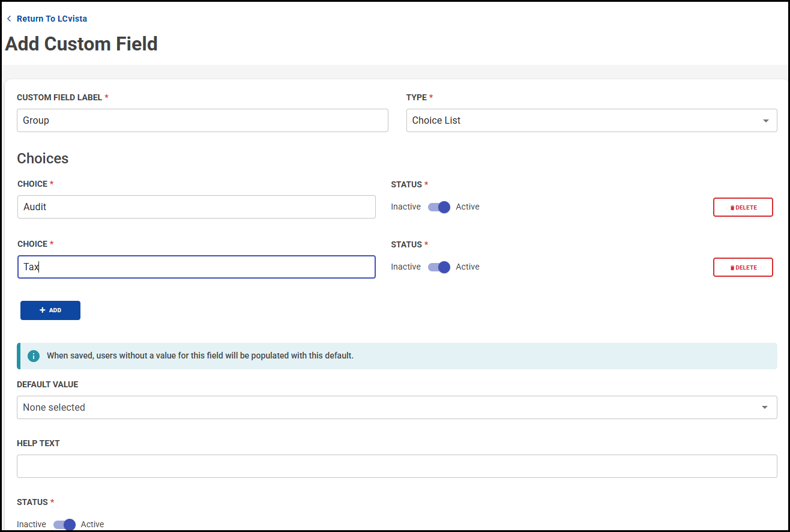This screenshot has width=790, height=532.
Task: Toggle the Tax choice status switch
Action: coord(439,267)
